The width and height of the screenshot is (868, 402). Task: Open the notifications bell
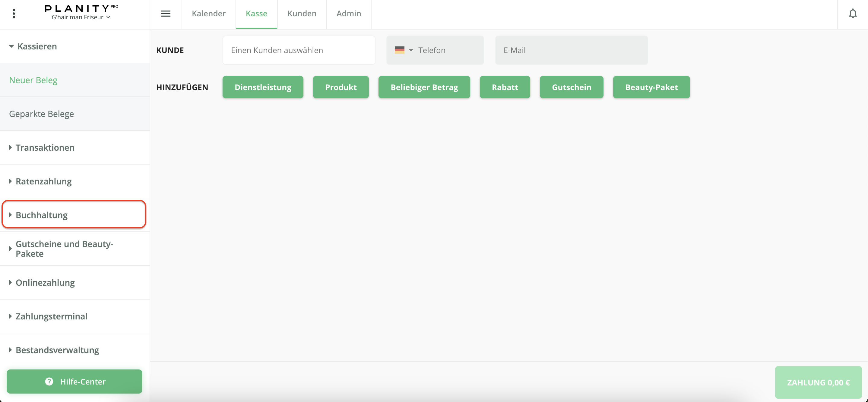(853, 14)
